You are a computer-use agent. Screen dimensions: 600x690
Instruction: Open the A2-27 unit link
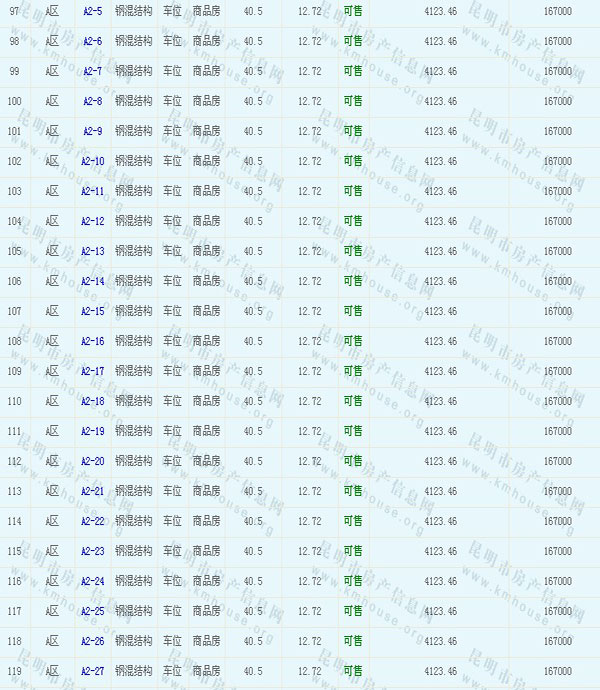tap(92, 671)
